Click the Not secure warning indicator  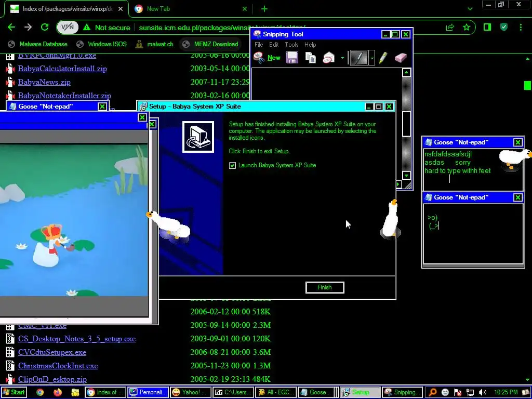pos(107,28)
